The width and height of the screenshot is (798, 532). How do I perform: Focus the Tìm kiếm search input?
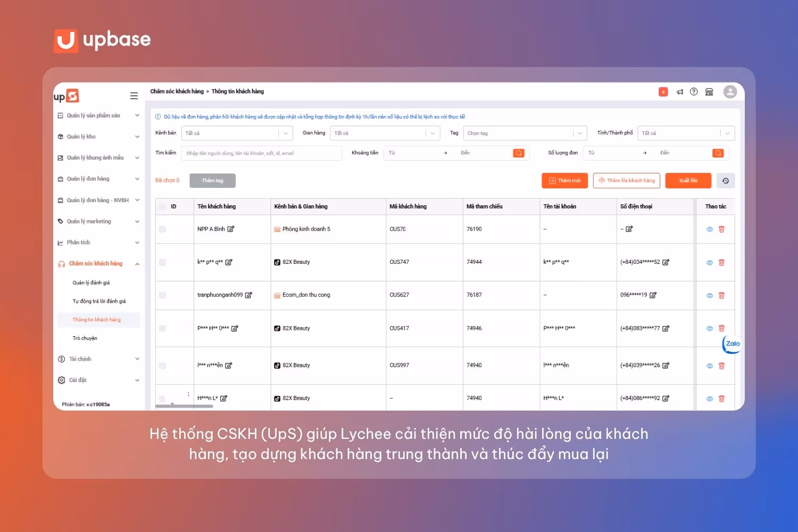point(261,153)
